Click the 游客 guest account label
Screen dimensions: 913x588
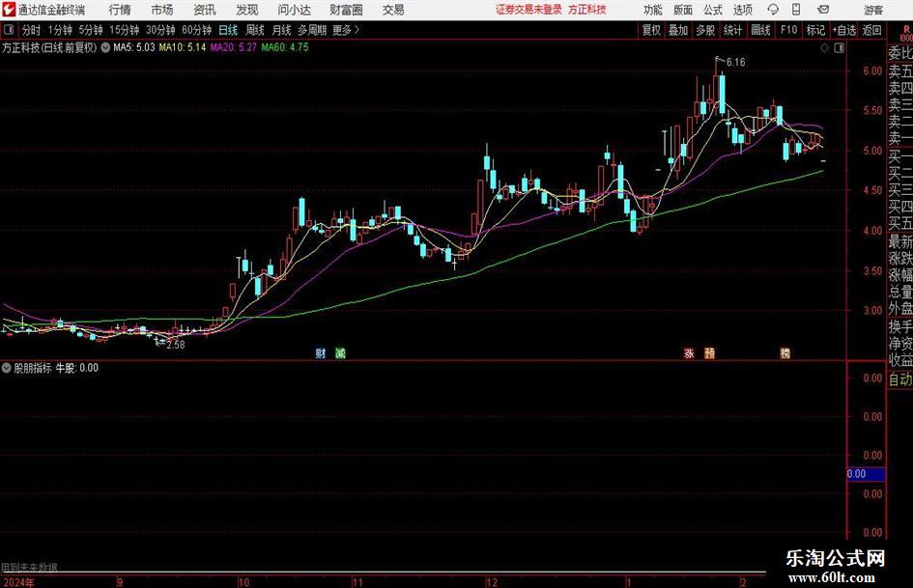pos(873,10)
